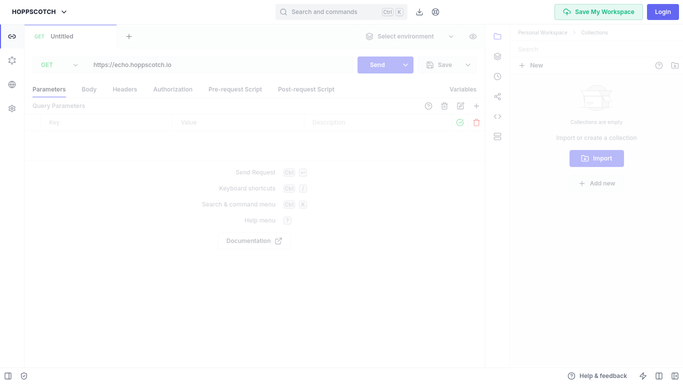683x384 pixels.
Task: Open the Realtime globe sidebar icon
Action: point(12,84)
